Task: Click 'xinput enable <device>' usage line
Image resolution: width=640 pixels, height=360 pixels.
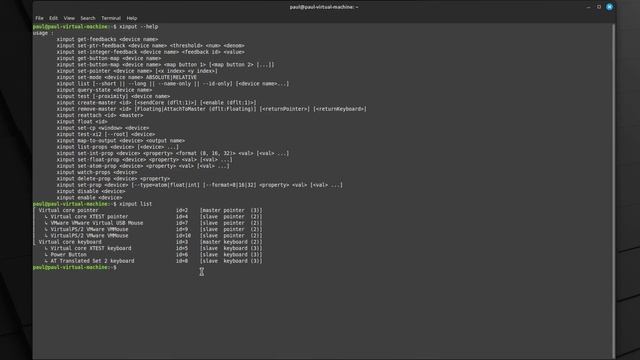Action: coord(89,198)
